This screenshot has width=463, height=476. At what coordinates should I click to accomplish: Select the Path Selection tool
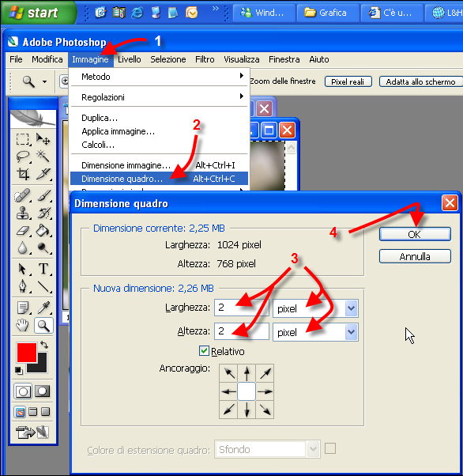coord(23,269)
